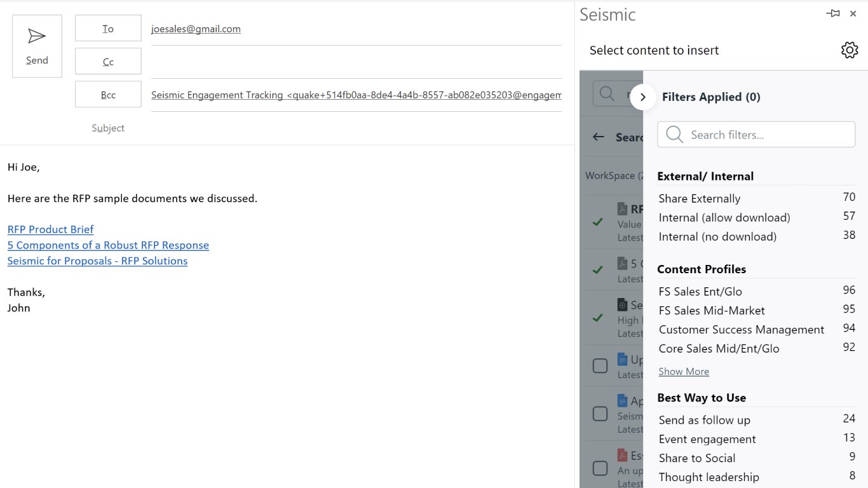Open Seismic settings gear icon
Screen dimensions: 868x488
pyautogui.click(x=850, y=50)
